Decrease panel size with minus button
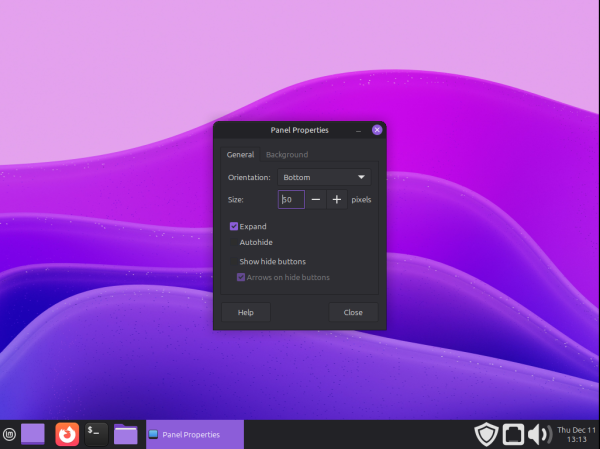 coord(316,199)
